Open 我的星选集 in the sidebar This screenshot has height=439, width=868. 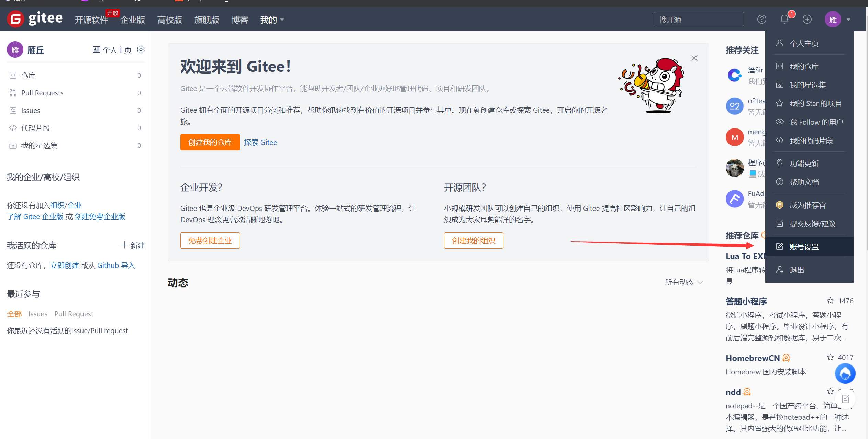pos(75,145)
